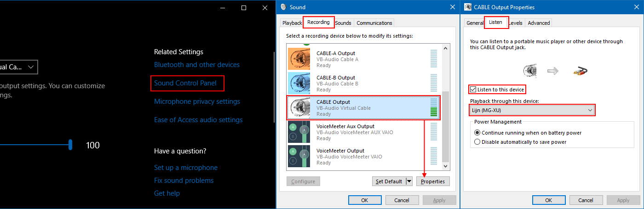The height and width of the screenshot is (209, 644).
Task: Click VB-Audio Cable A text
Action: (x=337, y=59)
